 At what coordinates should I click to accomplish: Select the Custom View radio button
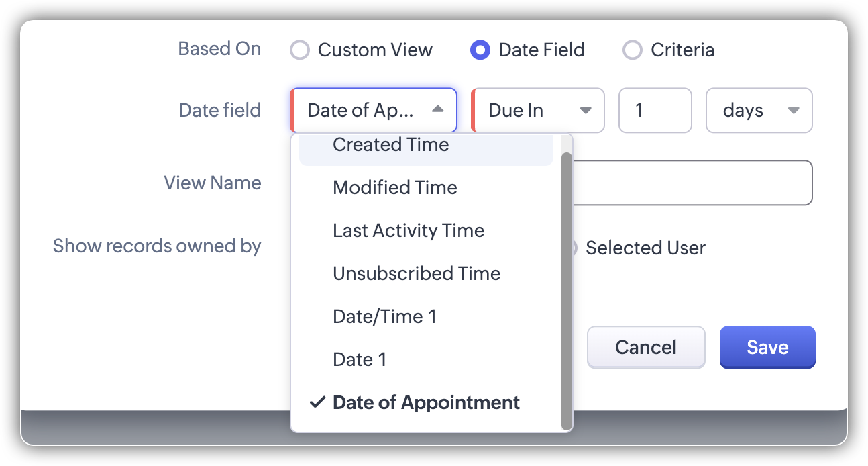coord(299,50)
